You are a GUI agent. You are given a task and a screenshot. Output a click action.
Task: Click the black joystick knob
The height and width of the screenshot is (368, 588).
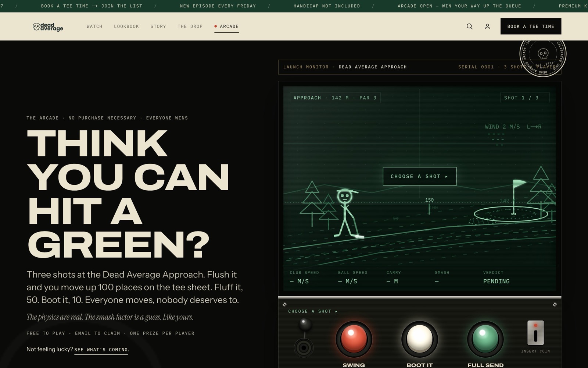[305, 325]
